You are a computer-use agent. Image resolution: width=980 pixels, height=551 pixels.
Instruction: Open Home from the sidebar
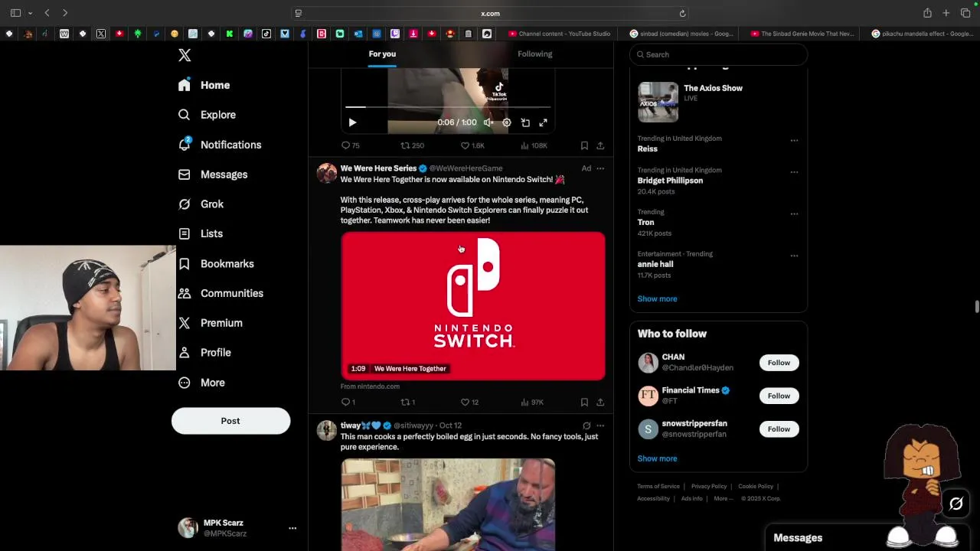(204, 85)
